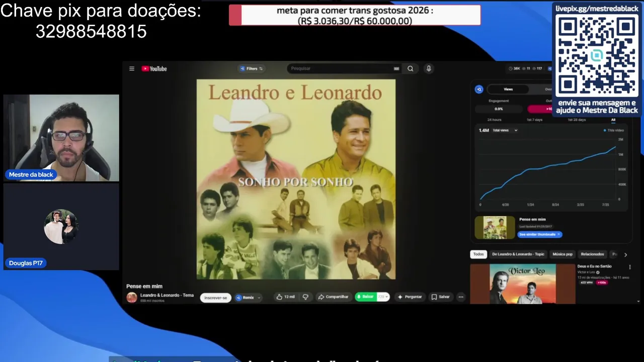The height and width of the screenshot is (362, 644).
Task: Click the green Baixar download button
Action: [x=366, y=297]
